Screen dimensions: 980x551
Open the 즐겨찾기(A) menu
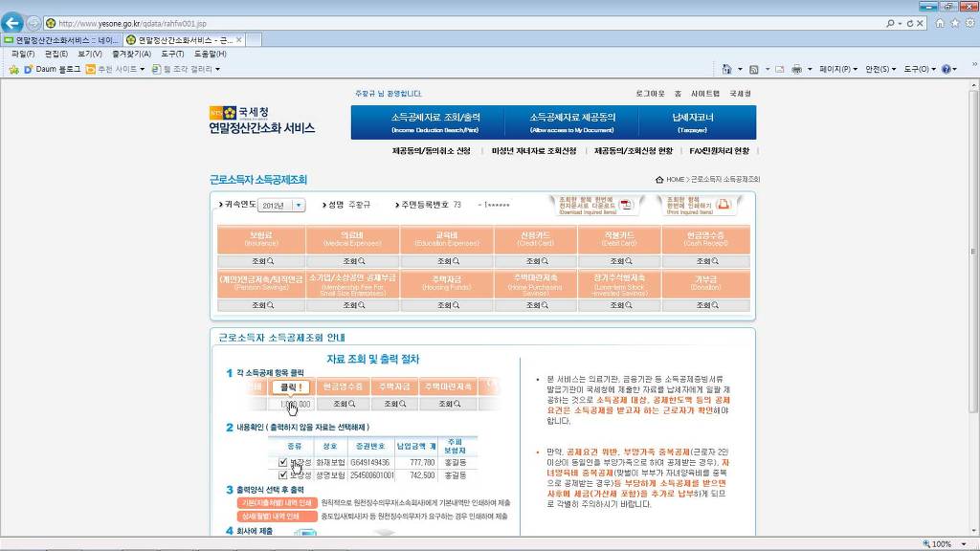click(131, 55)
